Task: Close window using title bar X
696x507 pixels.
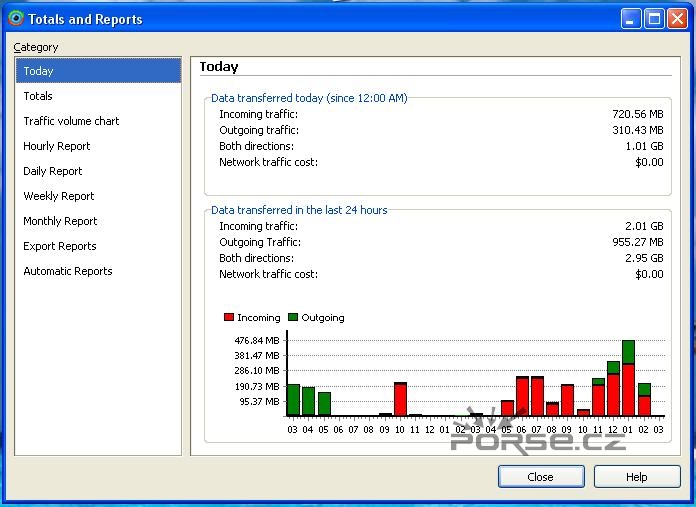Action: click(677, 18)
